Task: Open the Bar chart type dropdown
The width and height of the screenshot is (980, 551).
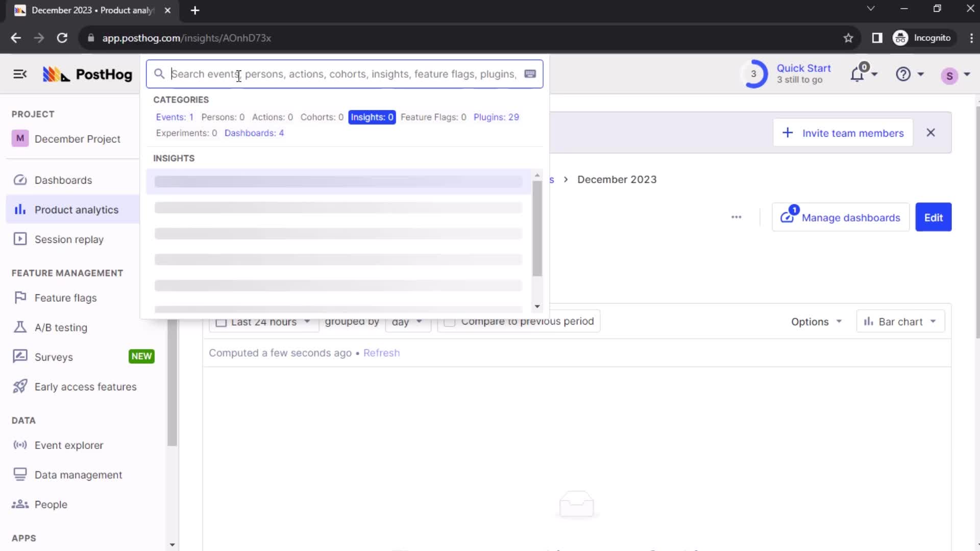Action: 900,322
